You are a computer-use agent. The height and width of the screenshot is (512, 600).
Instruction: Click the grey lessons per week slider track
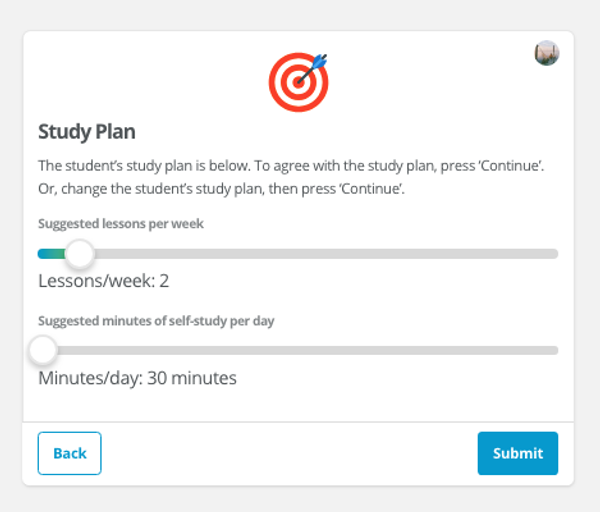tap(325, 254)
